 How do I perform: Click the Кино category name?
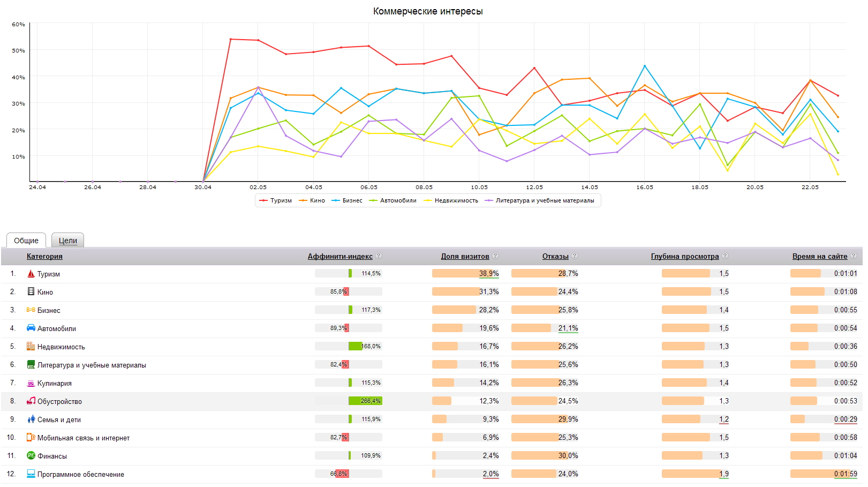(x=45, y=292)
